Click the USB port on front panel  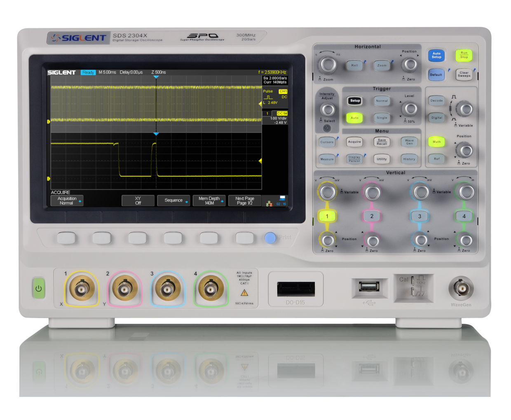tap(369, 287)
